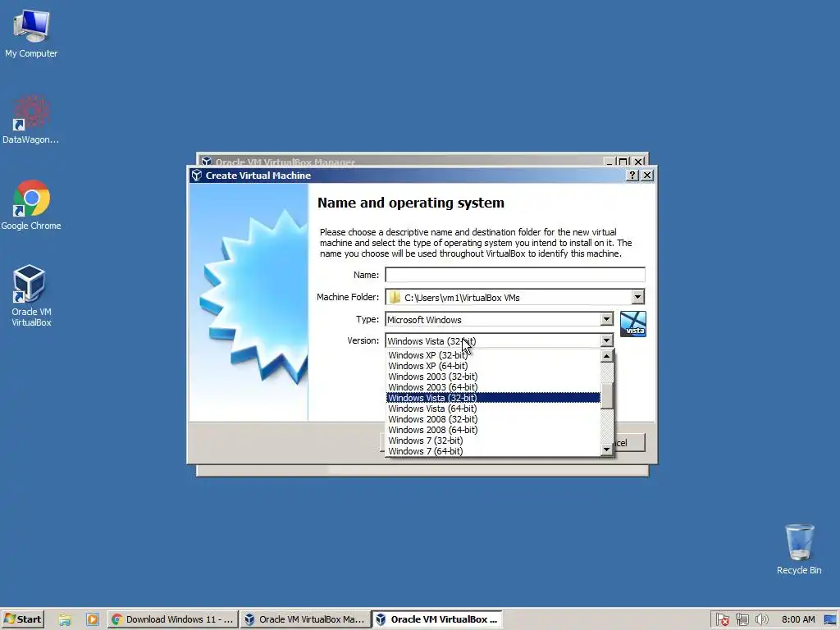The width and height of the screenshot is (840, 630).
Task: Click the network tray icon
Action: click(742, 620)
